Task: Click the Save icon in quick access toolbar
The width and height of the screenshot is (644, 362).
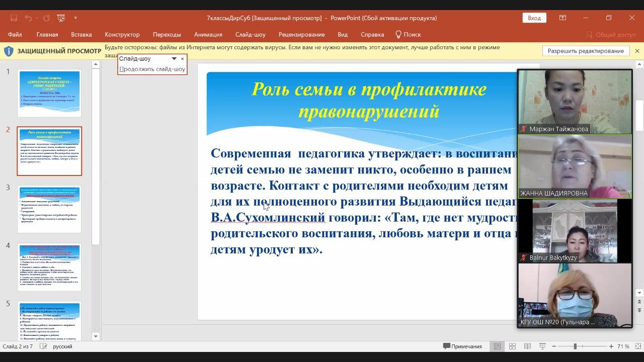Action: point(14,18)
